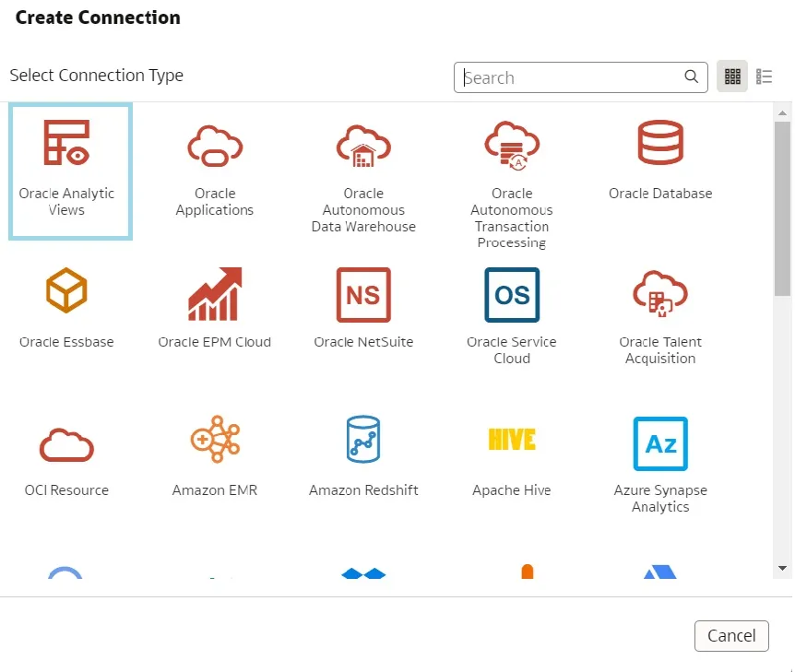Click the scrollbar down arrow

[x=783, y=569]
